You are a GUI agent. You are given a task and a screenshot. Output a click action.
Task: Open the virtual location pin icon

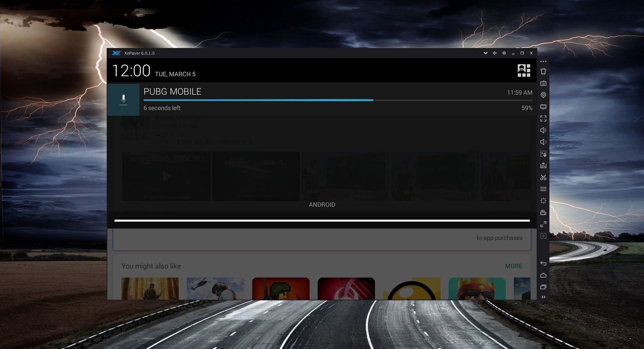click(543, 95)
